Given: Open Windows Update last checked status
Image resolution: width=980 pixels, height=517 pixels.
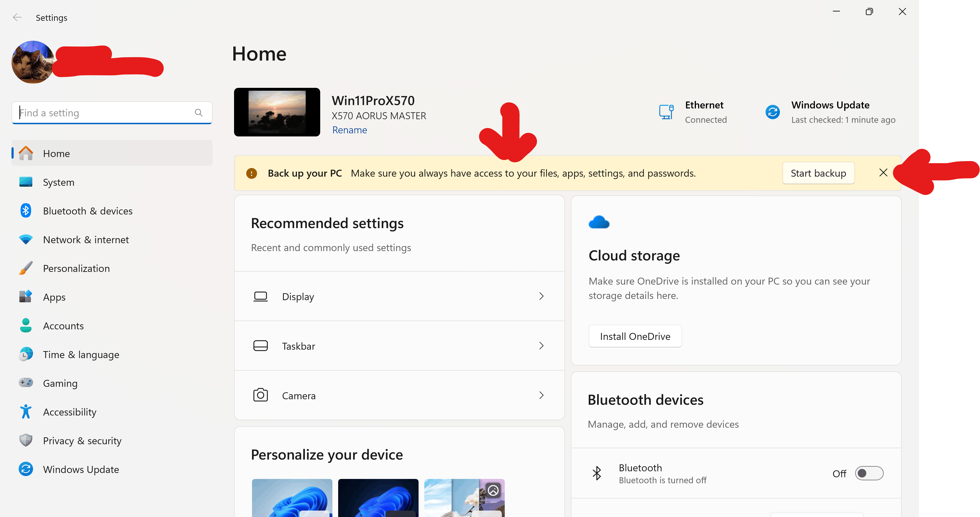Looking at the screenshot, I should click(830, 112).
